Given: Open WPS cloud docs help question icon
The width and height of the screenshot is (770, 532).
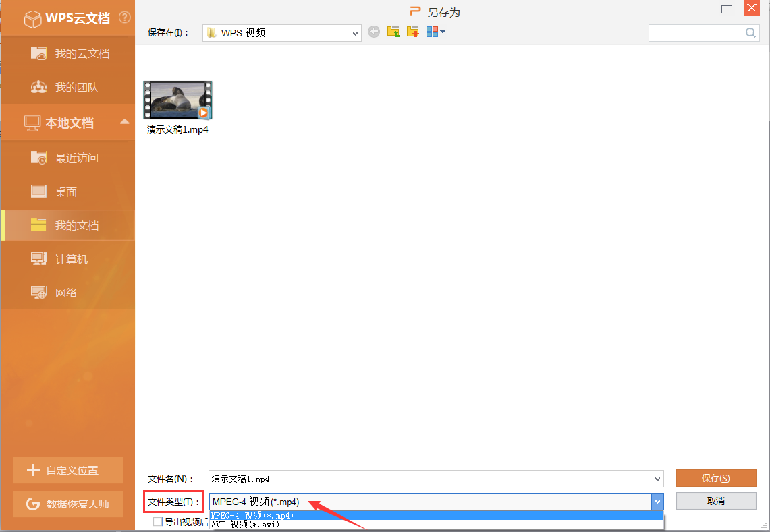Looking at the screenshot, I should [125, 18].
